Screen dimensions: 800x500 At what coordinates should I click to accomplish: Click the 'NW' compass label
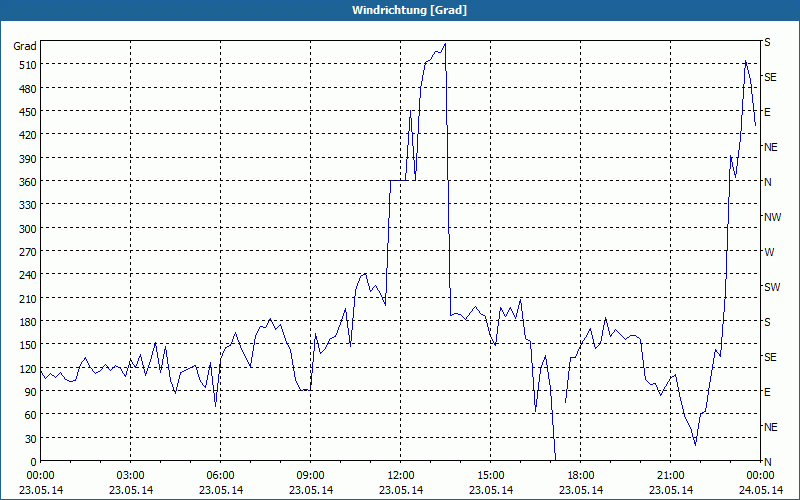tap(772, 217)
